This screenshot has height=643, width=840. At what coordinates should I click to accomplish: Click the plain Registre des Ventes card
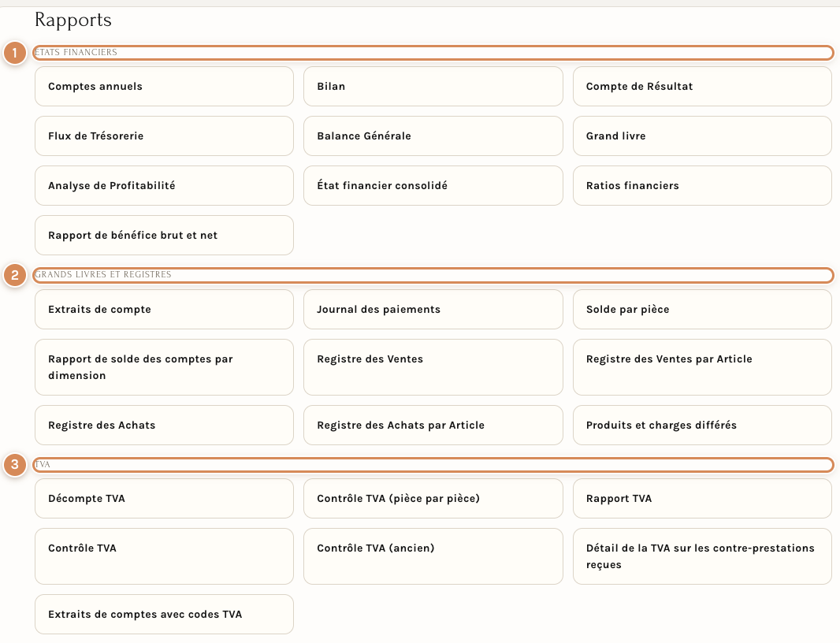(433, 367)
